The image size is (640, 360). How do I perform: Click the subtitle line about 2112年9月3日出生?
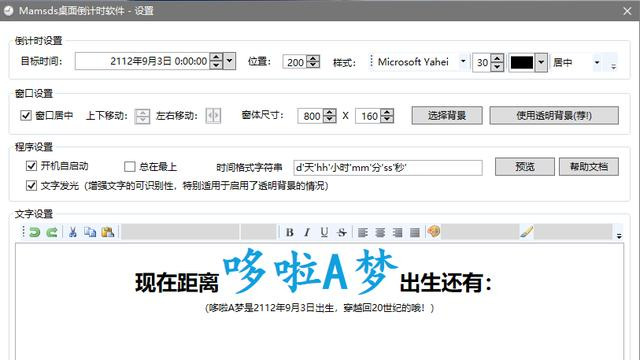pos(320,308)
